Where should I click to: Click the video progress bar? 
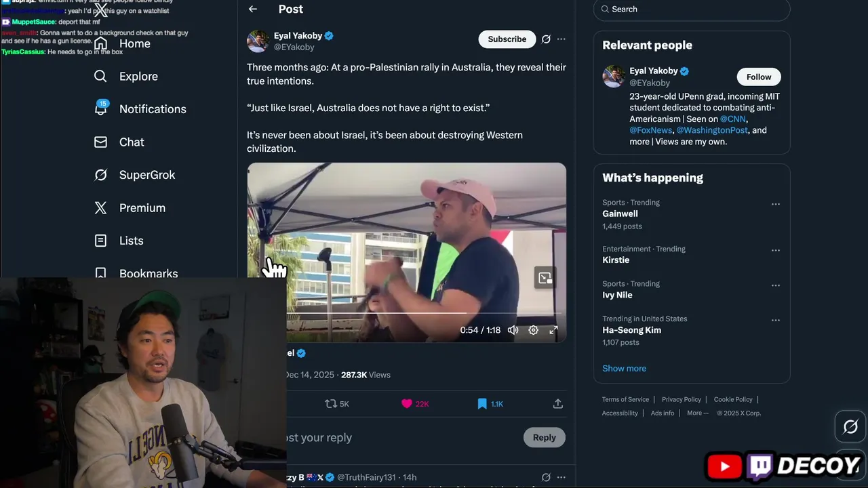tap(407, 314)
